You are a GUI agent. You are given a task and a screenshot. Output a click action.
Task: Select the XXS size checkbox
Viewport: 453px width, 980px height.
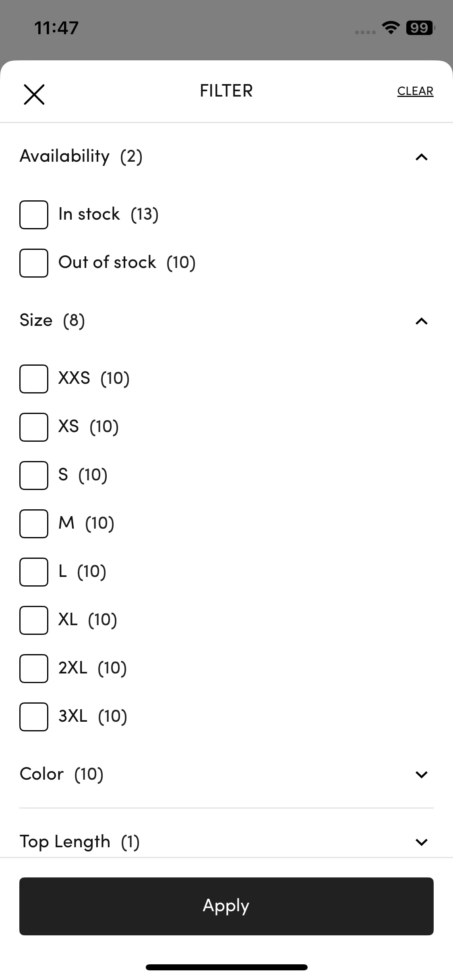(34, 379)
